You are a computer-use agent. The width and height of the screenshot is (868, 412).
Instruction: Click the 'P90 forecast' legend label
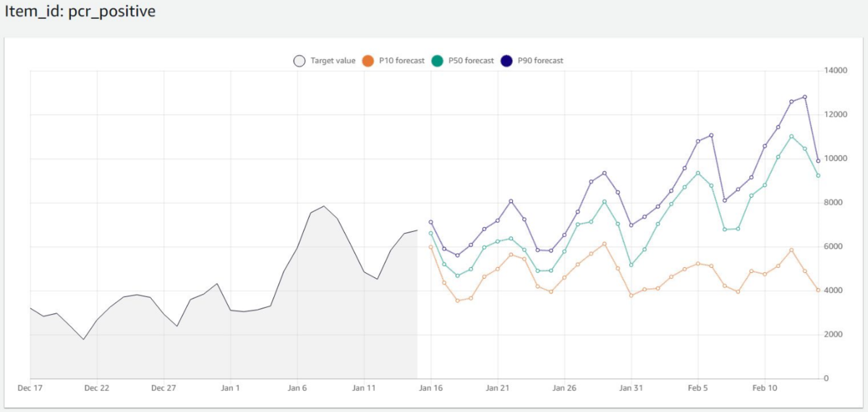coord(540,61)
